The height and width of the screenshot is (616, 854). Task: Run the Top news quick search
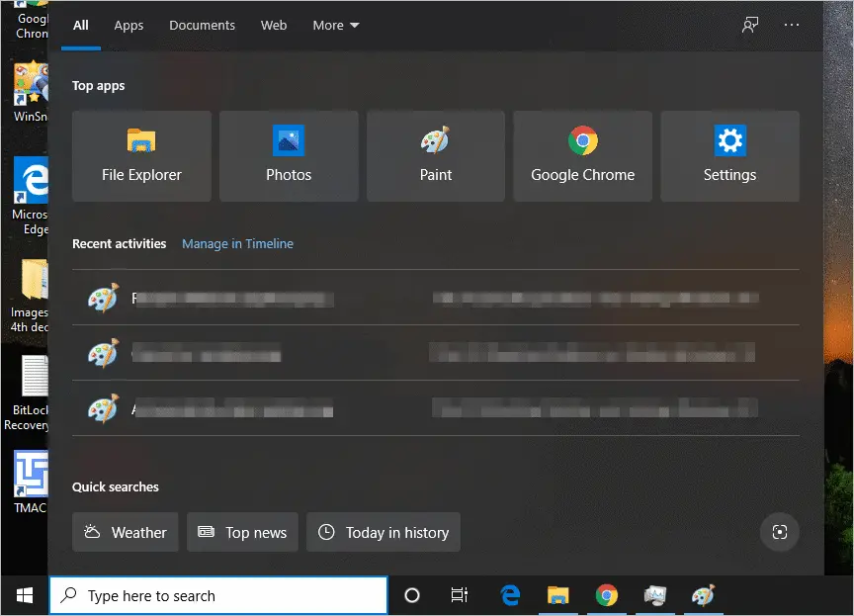click(242, 532)
